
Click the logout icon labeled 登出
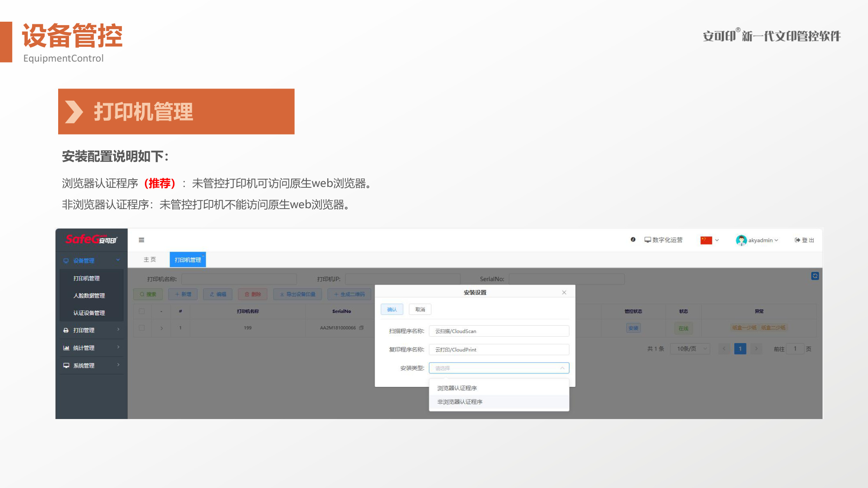804,240
